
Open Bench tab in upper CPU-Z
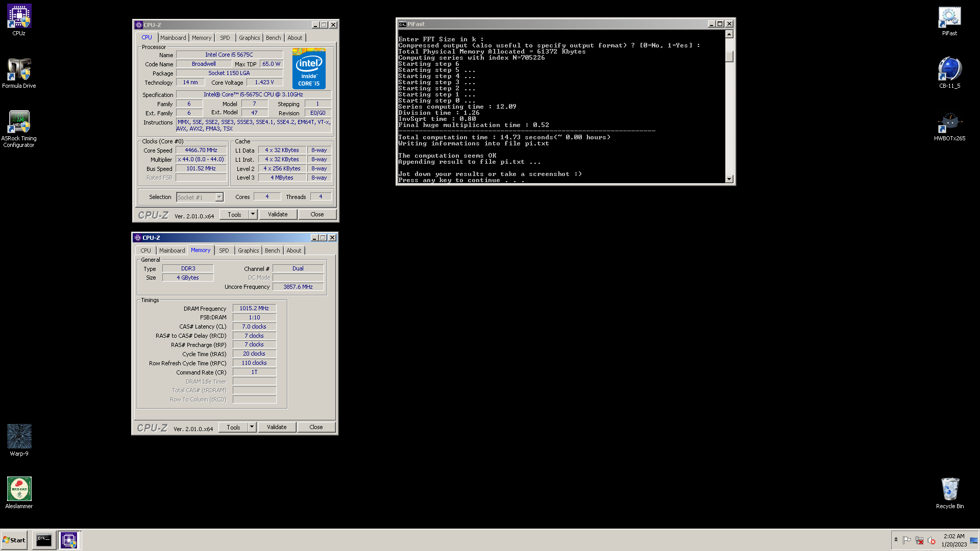(x=274, y=38)
